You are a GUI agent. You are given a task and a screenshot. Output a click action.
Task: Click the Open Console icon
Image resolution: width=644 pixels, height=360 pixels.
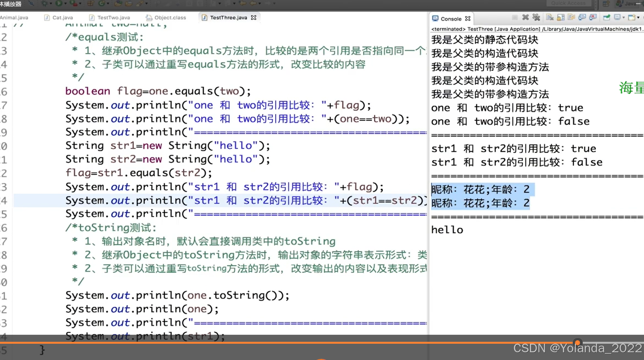pos(632,17)
